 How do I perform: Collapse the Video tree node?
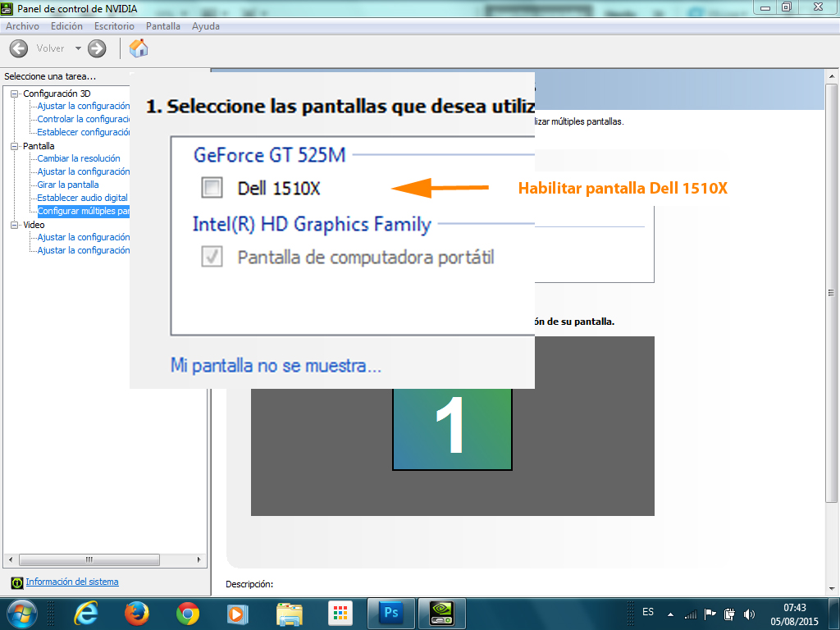pos(15,225)
